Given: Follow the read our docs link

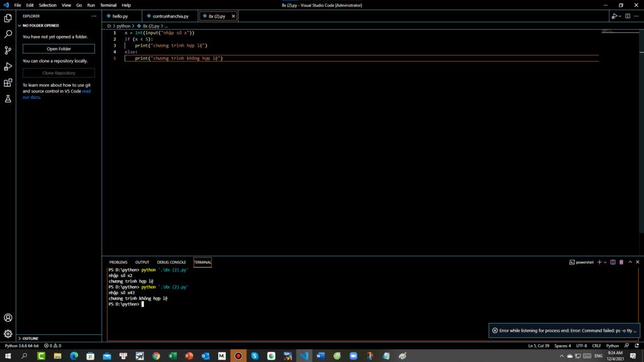Looking at the screenshot, I should pyautogui.click(x=57, y=94).
